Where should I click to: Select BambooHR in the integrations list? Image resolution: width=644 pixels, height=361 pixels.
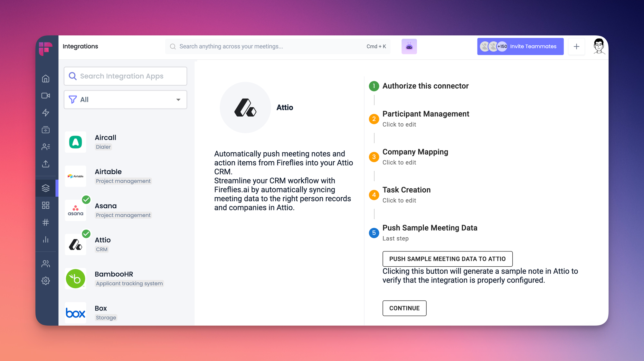(x=114, y=278)
